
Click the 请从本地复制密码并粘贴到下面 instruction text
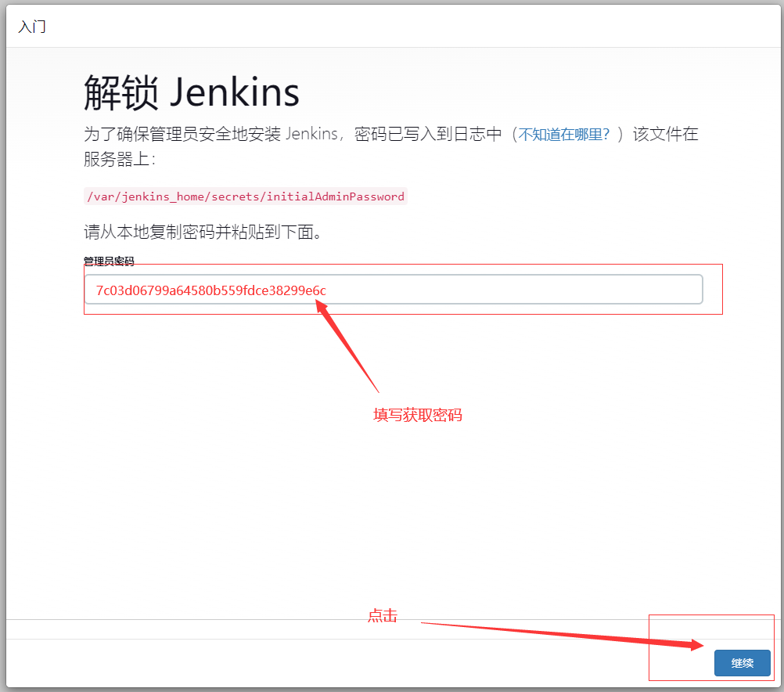[203, 232]
